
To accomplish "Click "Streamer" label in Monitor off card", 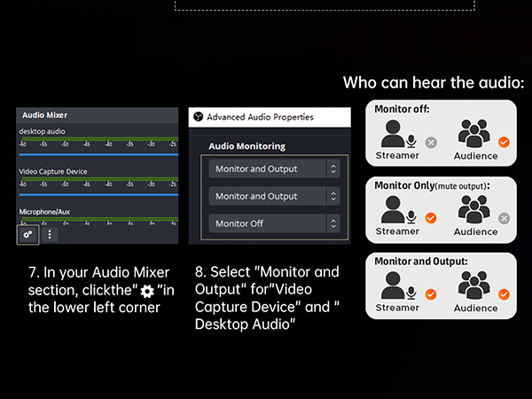I will (x=397, y=155).
